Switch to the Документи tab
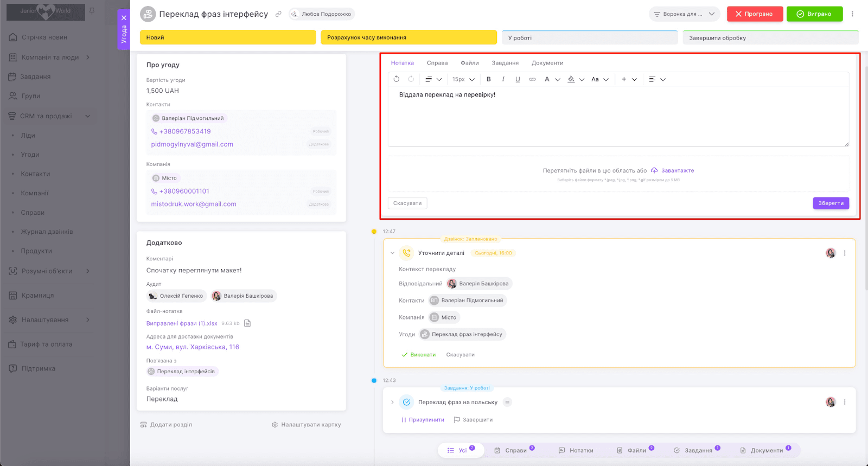This screenshot has height=466, width=868. (547, 63)
